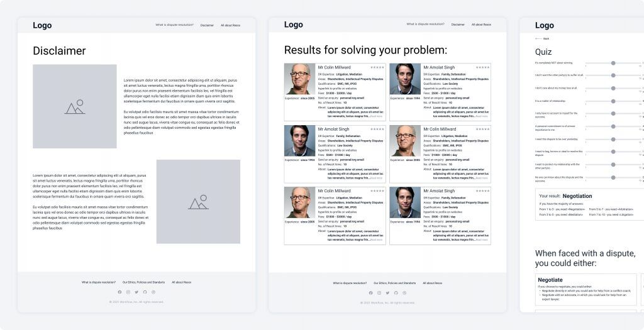Image resolution: width=644 pixels, height=330 pixels.
Task: Click 'What is dispute resolution?' in Disclaimer page footer
Action: (x=99, y=282)
